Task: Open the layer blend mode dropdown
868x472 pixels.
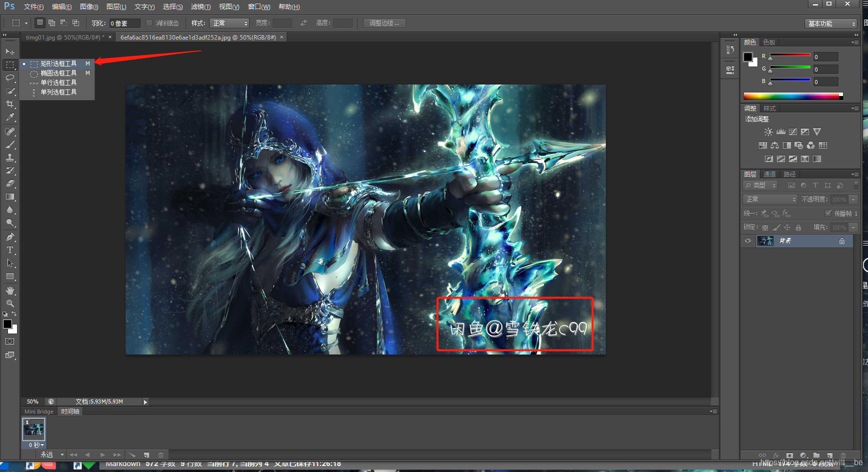Action: [770, 199]
